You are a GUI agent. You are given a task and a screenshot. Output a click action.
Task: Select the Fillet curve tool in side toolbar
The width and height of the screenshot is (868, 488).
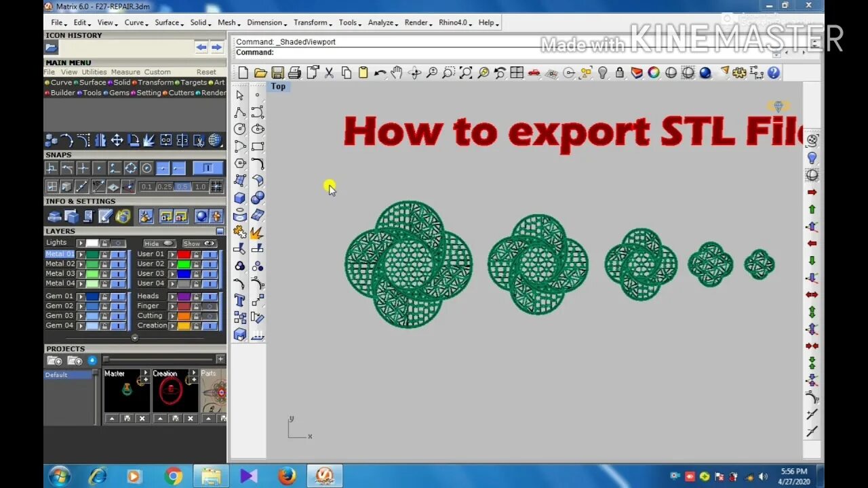257,163
